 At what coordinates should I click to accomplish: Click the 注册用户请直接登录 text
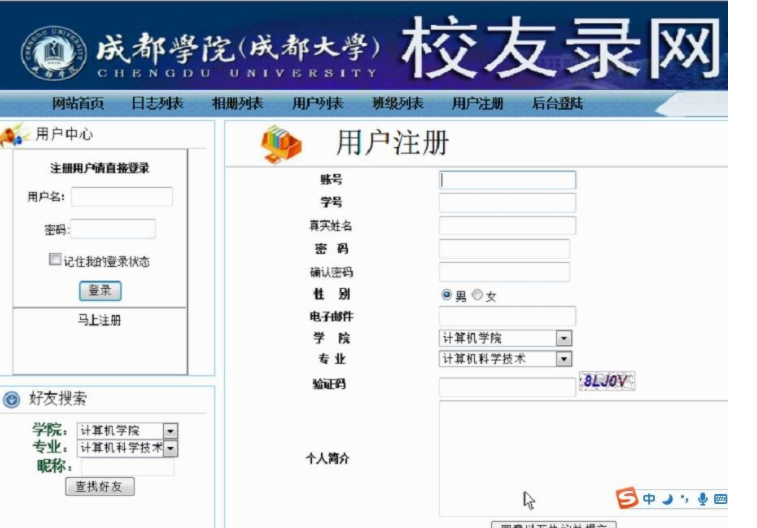99,168
